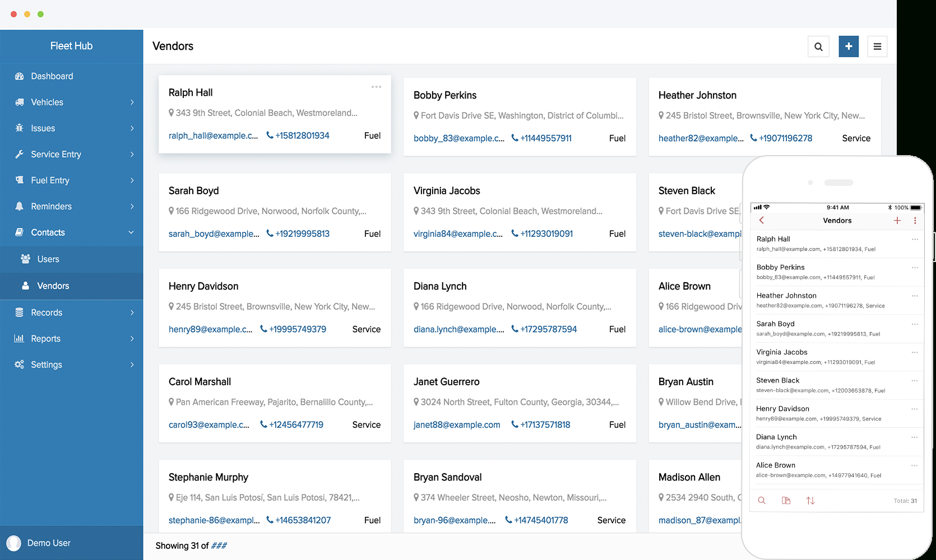Tap the sort arrows icon in mobile footer
The height and width of the screenshot is (560, 936).
(x=810, y=501)
